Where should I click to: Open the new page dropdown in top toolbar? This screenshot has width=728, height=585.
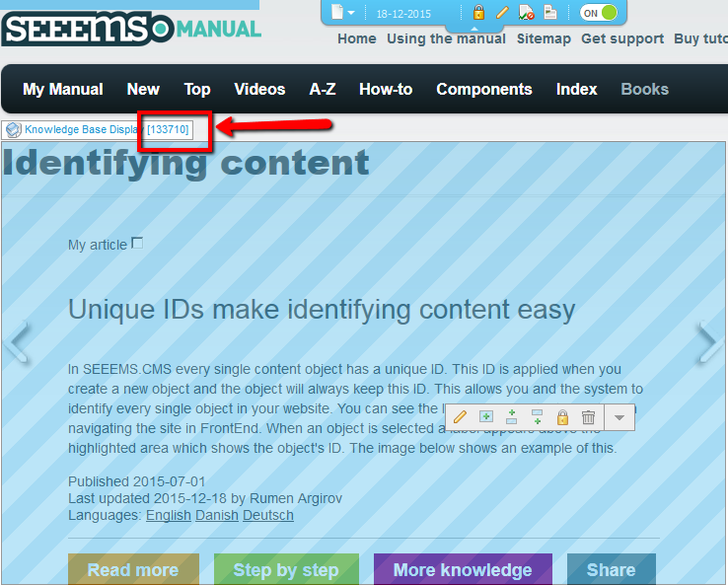[343, 13]
